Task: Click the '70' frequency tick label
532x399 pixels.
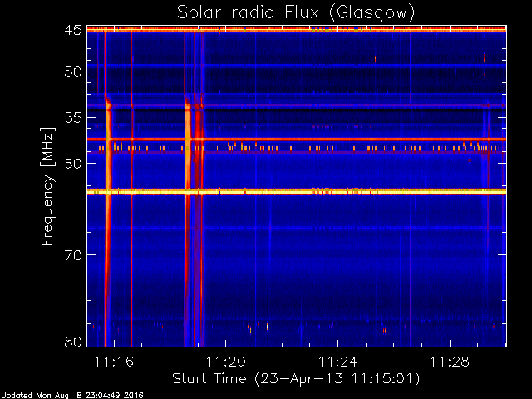Action: (x=73, y=255)
